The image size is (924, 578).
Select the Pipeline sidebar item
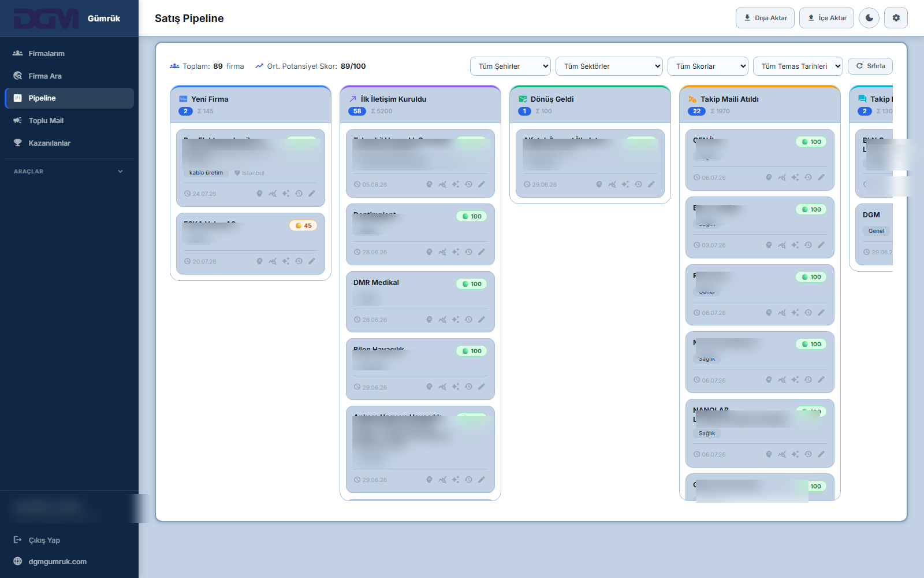pyautogui.click(x=69, y=98)
